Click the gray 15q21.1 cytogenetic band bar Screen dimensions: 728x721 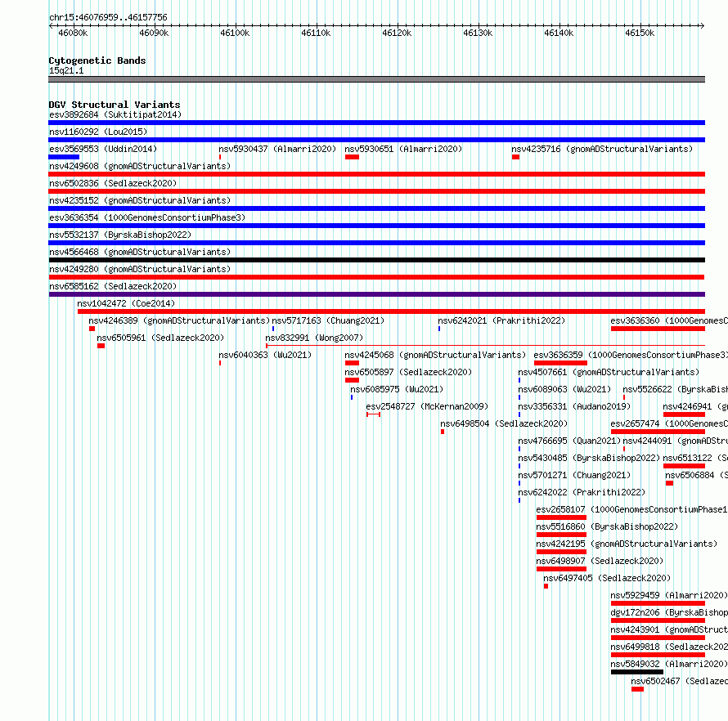tap(376, 79)
